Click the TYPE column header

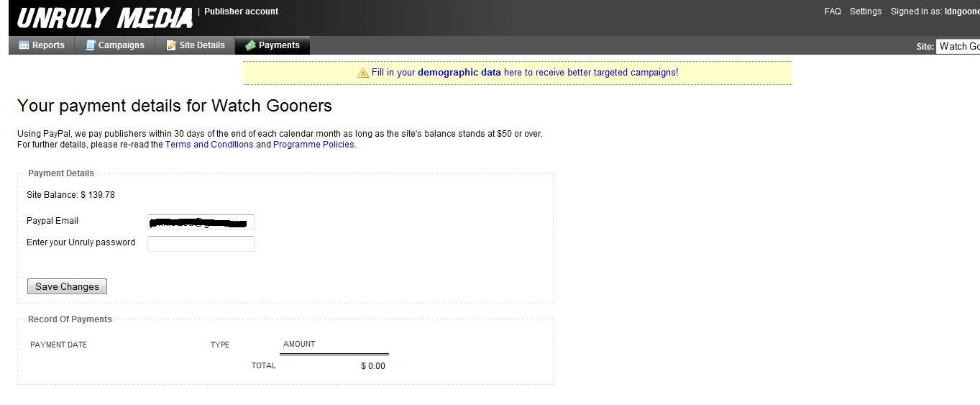click(220, 345)
